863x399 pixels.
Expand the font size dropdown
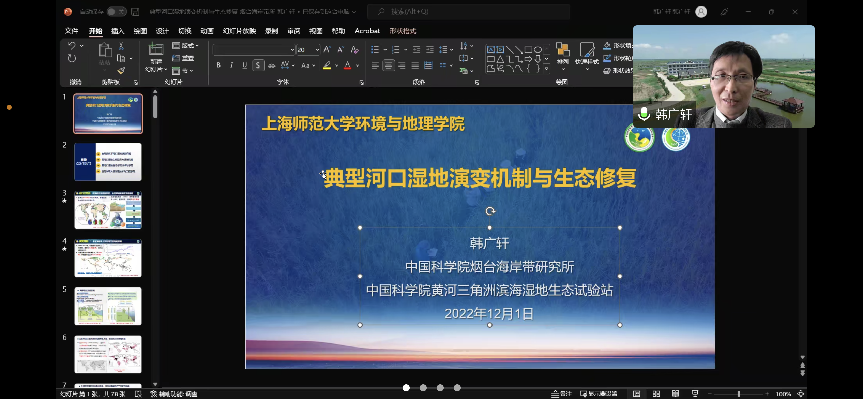tap(317, 50)
